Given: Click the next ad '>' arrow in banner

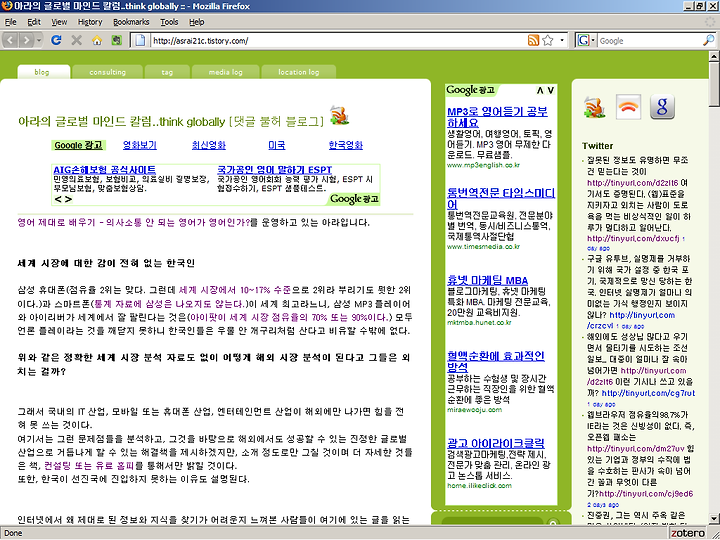Looking at the screenshot, I should click(x=68, y=199).
